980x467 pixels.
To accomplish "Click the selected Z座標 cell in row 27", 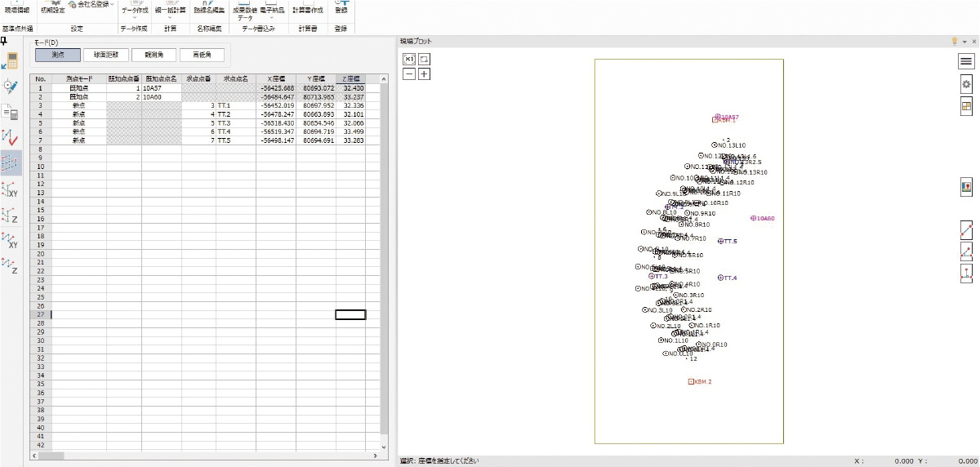I will coord(350,314).
